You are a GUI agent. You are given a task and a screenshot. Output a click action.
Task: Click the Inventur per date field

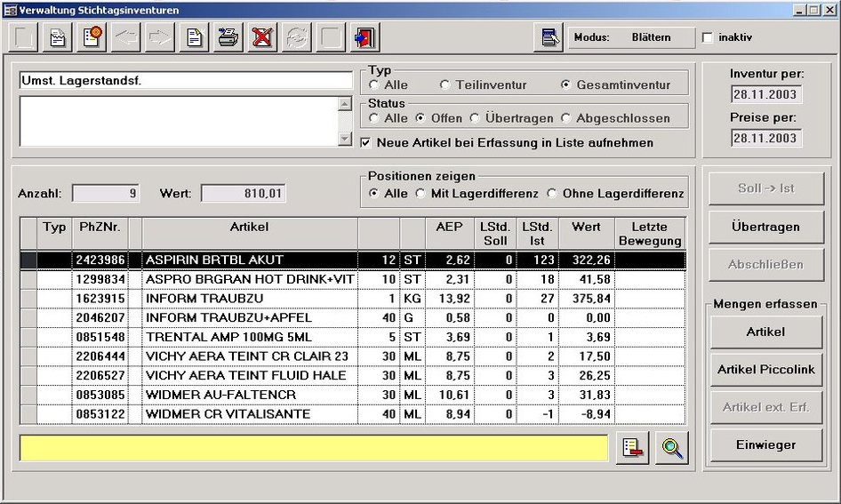tap(765, 94)
